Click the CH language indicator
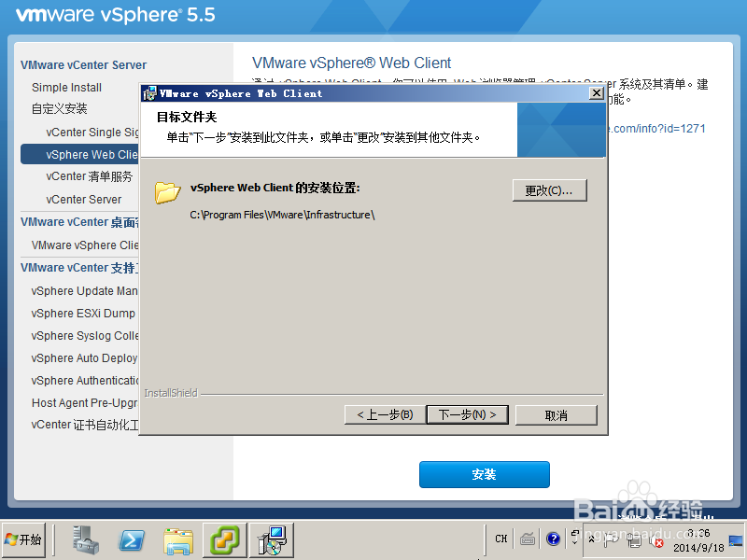Image resolution: width=747 pixels, height=560 pixels. (501, 539)
